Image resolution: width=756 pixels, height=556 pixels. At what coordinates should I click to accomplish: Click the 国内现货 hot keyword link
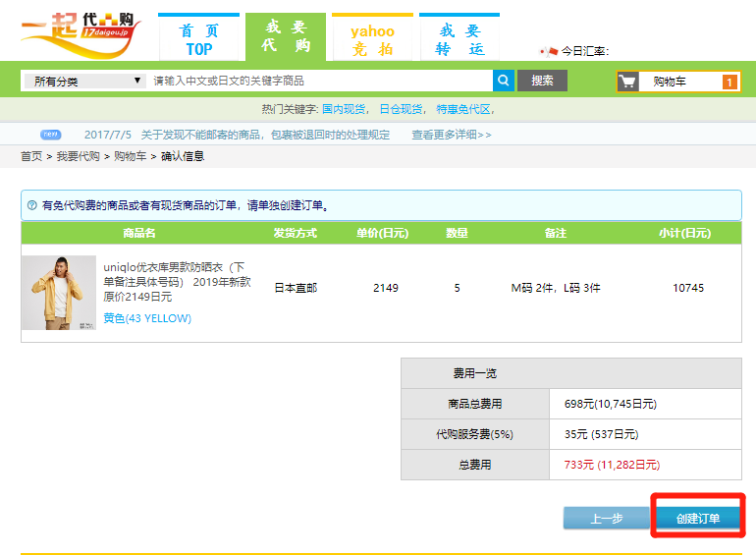344,109
